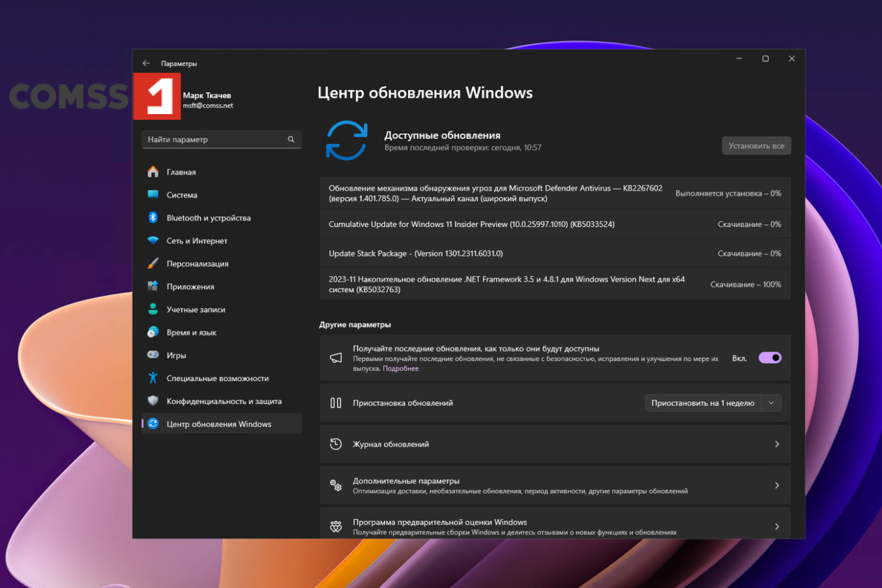The image size is (882, 588).
Task: Click the Другие параметры section heading
Action: [x=355, y=325]
